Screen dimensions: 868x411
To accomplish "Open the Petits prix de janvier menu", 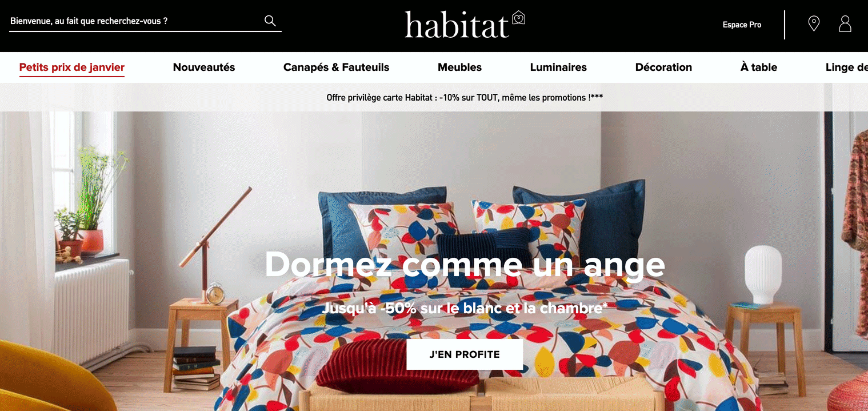I will (x=72, y=67).
